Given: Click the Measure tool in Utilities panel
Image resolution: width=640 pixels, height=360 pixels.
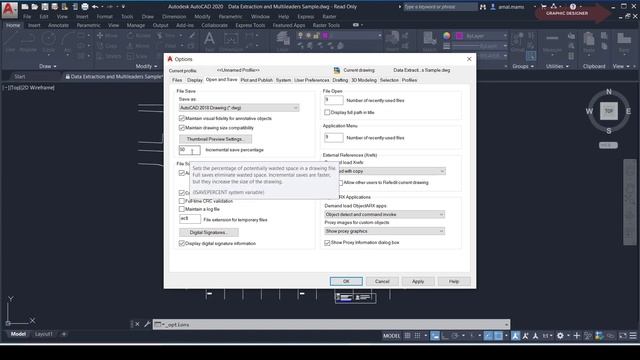Looking at the screenshot, I should [x=552, y=43].
